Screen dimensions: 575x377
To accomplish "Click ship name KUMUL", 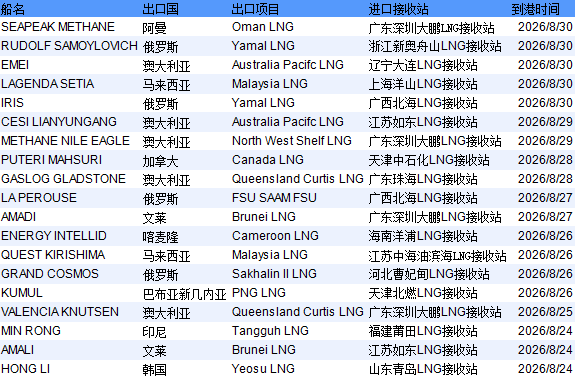I will point(22,293).
